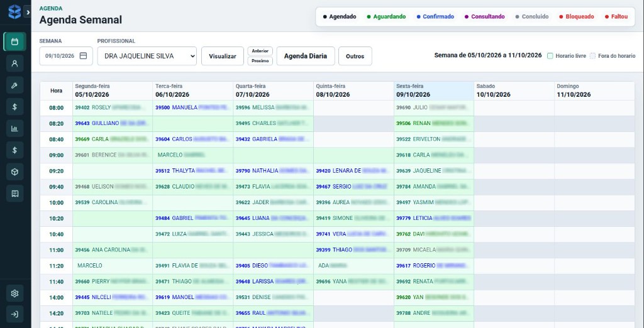The height and width of the screenshot is (328, 644).
Task: Click the Faltou status legend
Action: (616, 17)
